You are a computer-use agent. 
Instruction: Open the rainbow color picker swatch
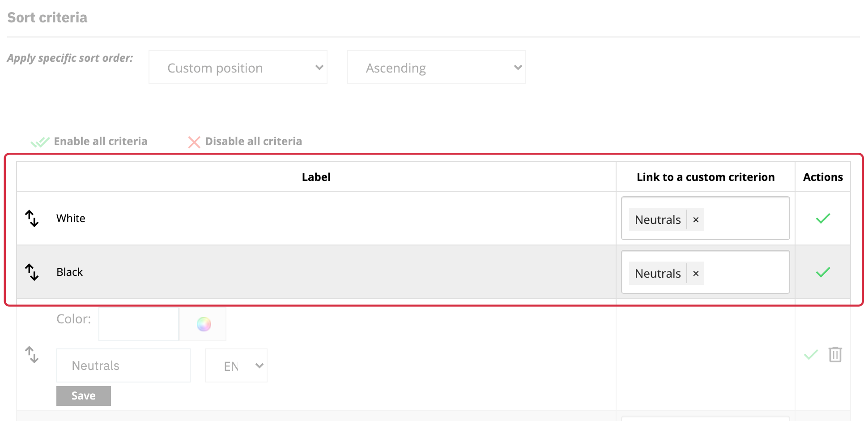204,324
